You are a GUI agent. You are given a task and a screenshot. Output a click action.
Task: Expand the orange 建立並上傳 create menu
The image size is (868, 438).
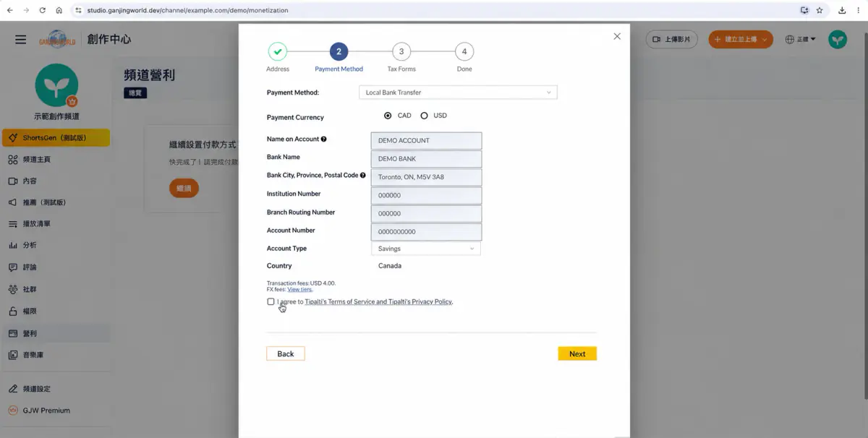click(741, 40)
